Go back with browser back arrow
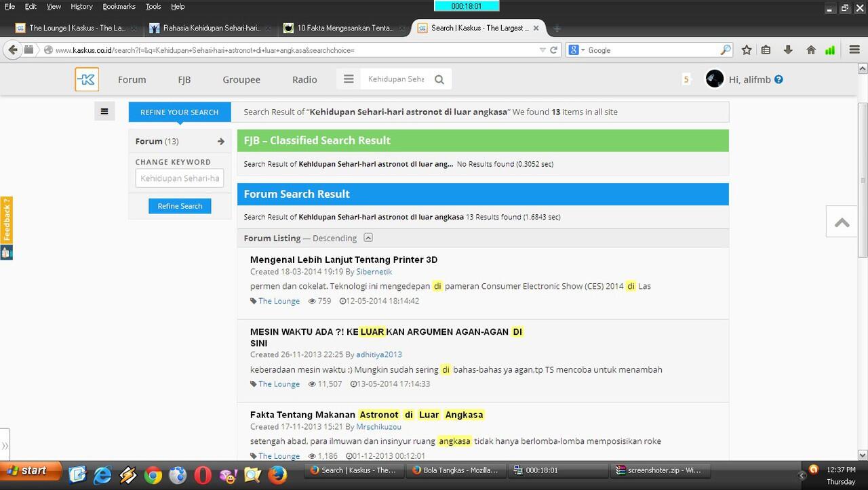The image size is (868, 490). 12,49
